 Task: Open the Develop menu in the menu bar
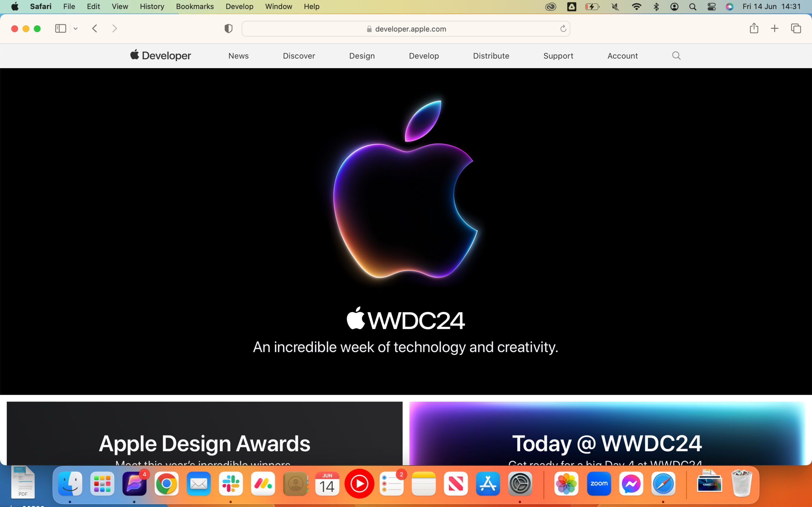pos(239,6)
